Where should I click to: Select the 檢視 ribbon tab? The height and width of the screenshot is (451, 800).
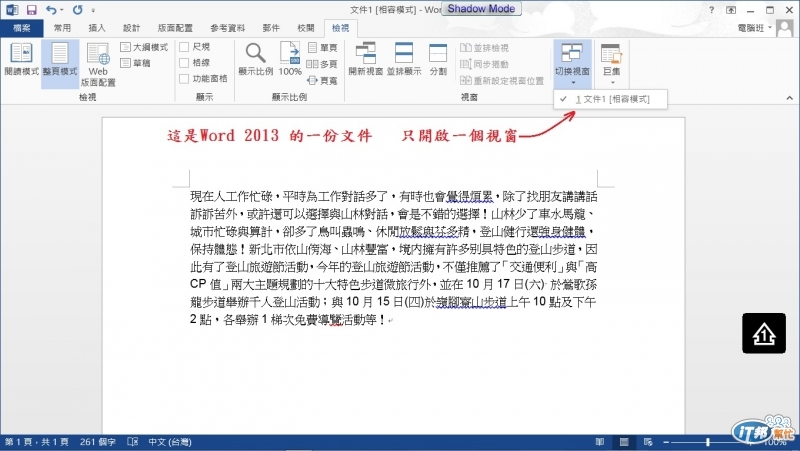(340, 28)
